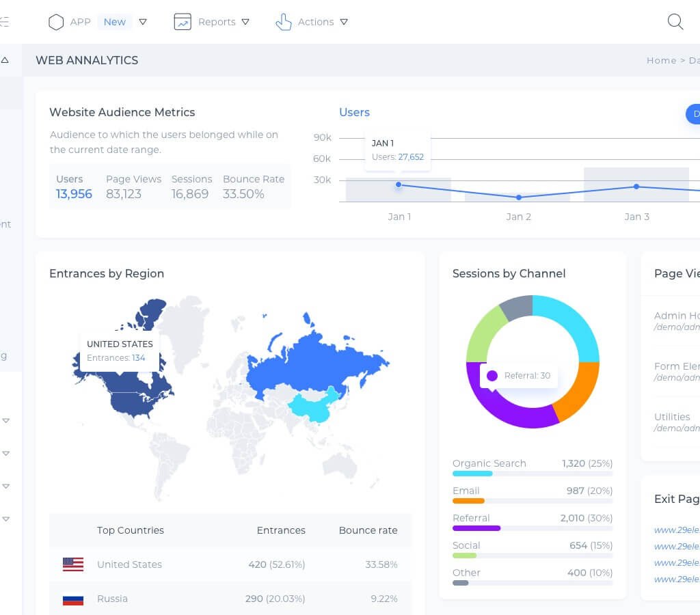Click the United States flag icon
Viewport: 700px width, 615px height.
pos(73,564)
